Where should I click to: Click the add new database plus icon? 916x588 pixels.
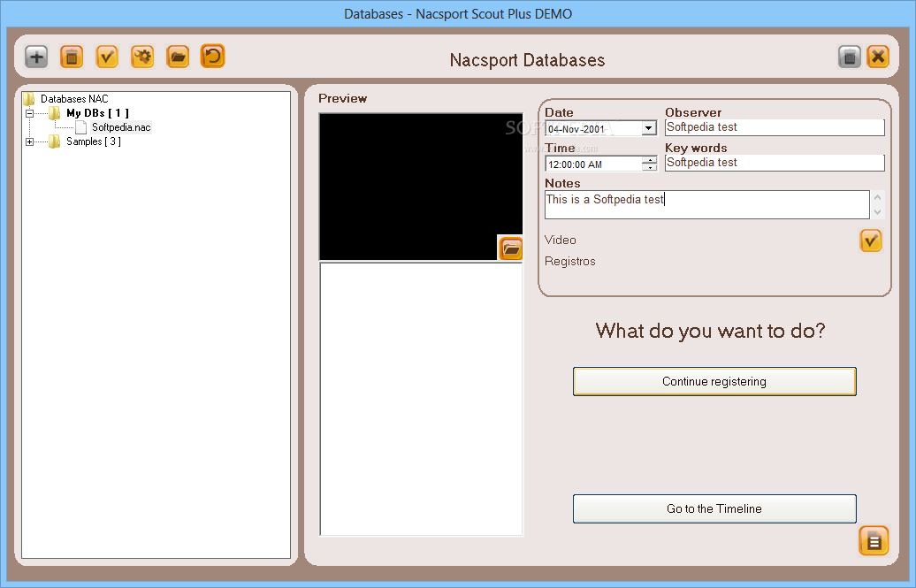[36, 57]
